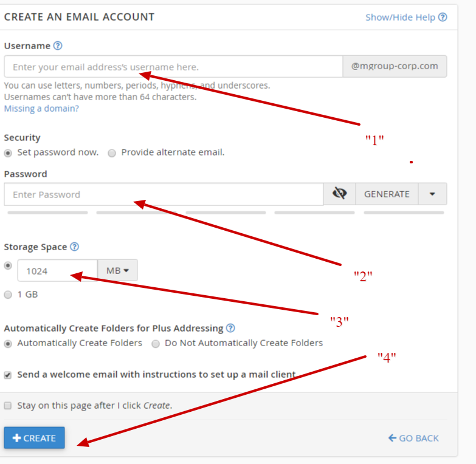This screenshot has height=464, width=476.
Task: Click the Enter Password field
Action: [x=164, y=194]
